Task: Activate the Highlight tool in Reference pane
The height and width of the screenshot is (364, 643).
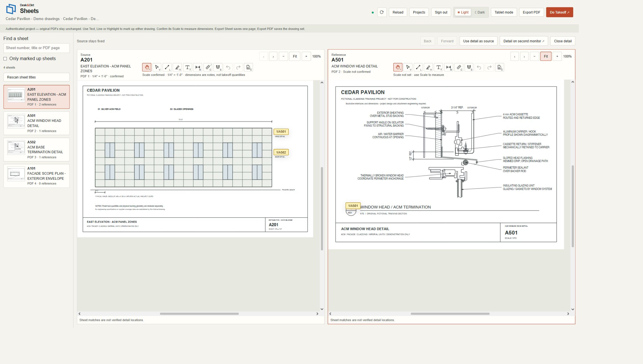Action: pos(428,67)
